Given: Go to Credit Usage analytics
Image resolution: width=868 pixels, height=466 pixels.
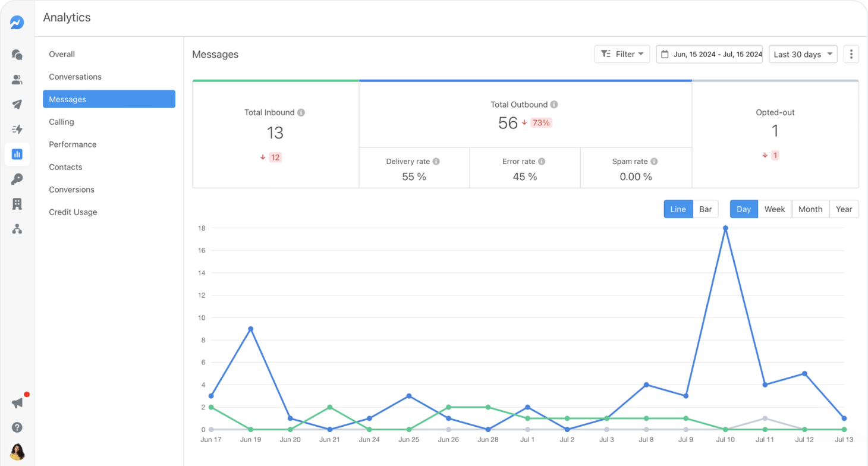Looking at the screenshot, I should (x=73, y=212).
